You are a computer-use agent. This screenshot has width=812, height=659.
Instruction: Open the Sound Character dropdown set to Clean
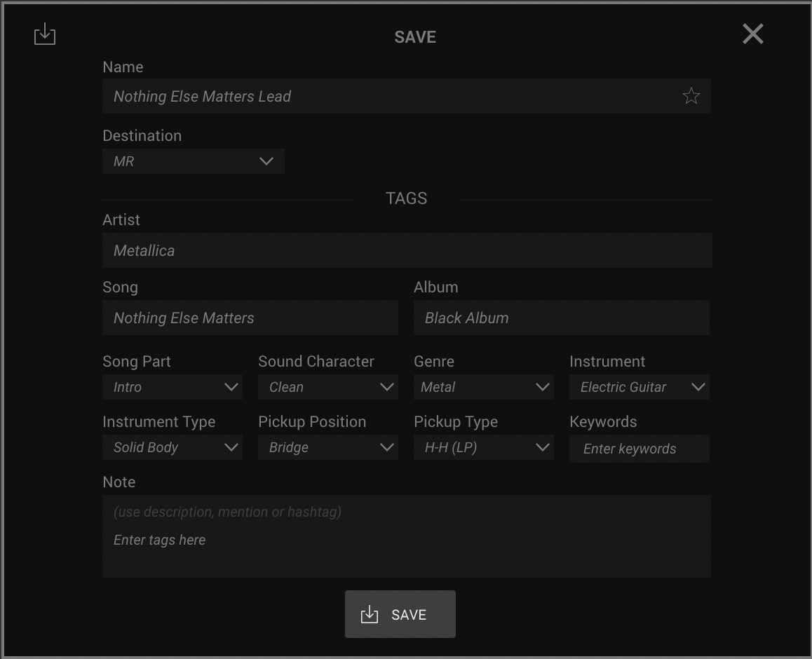pyautogui.click(x=327, y=387)
